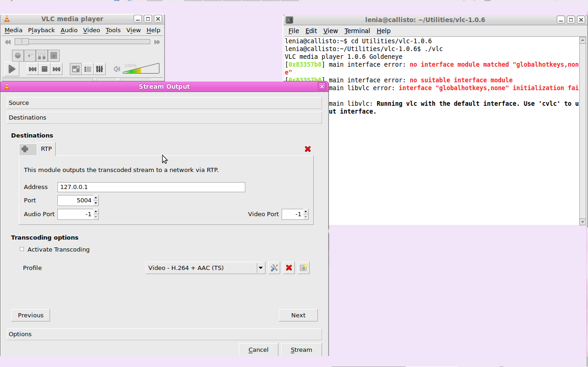Click the Address input field
Viewport: 588px width, 367px height.
point(151,187)
